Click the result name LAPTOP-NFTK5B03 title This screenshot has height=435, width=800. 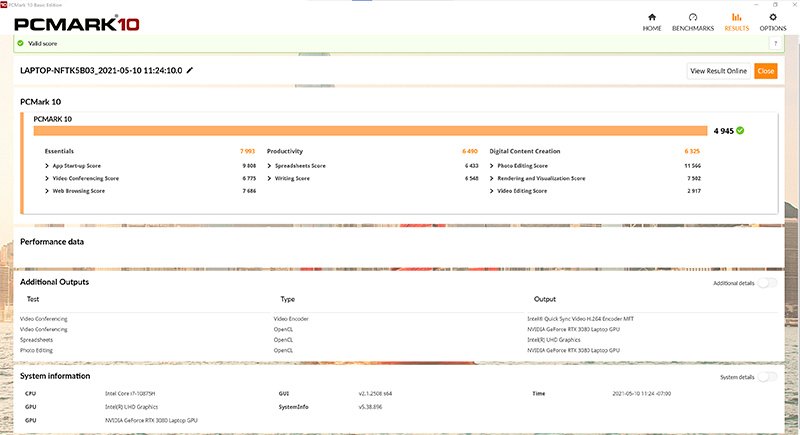(101, 70)
